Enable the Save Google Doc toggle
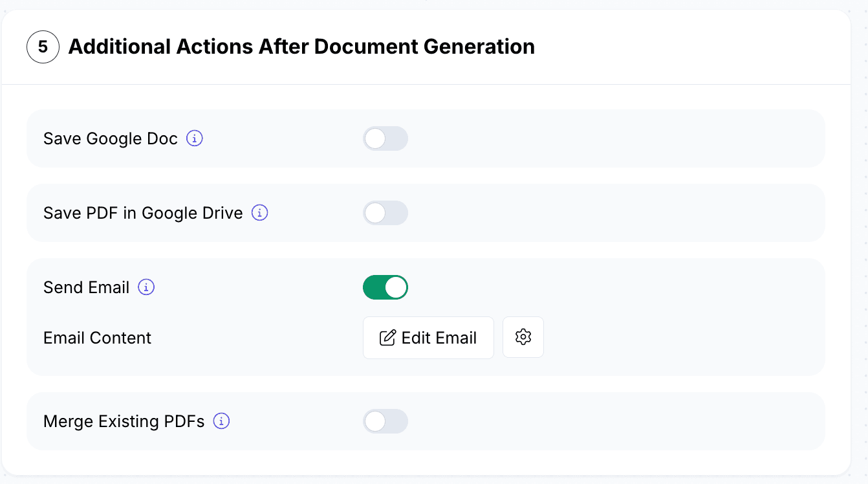This screenshot has height=484, width=868. (385, 138)
